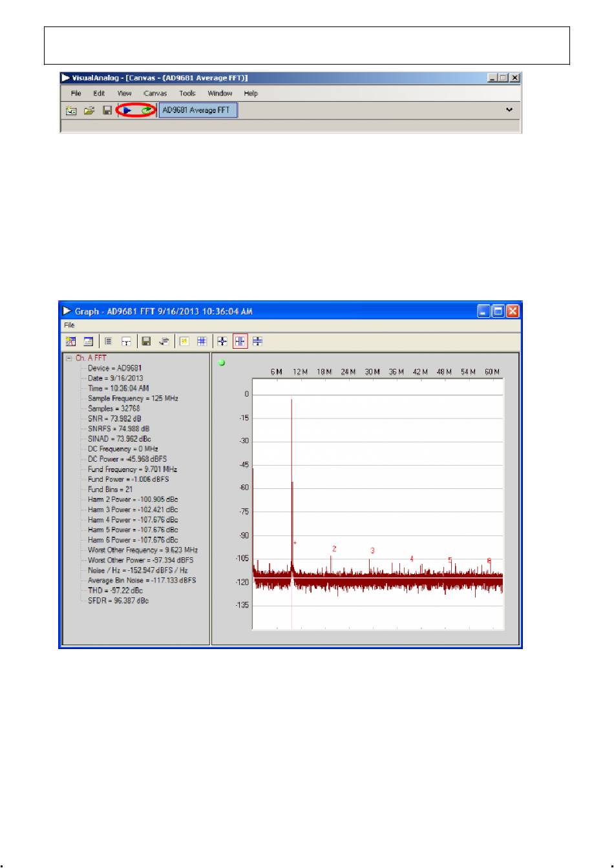This screenshot has height=868, width=614.
Task: Select 'Date = 9/16/2013' row
Action: [x=116, y=378]
